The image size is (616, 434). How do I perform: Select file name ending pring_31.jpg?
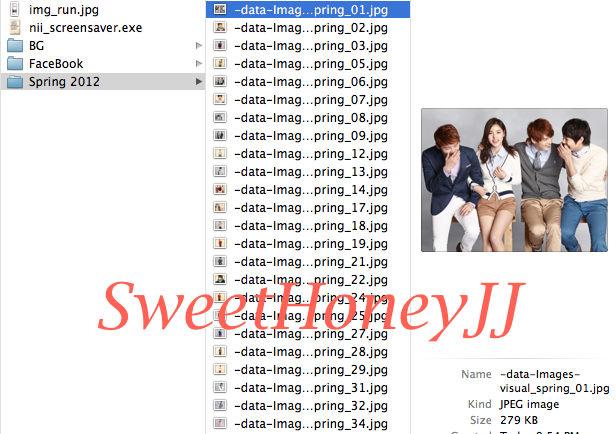coord(311,388)
